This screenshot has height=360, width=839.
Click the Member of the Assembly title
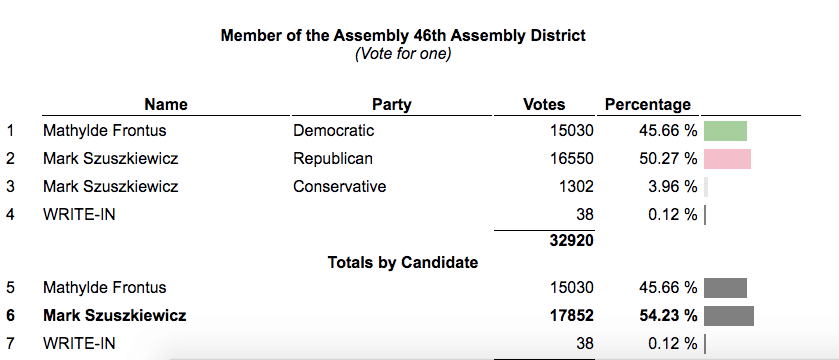coord(403,36)
